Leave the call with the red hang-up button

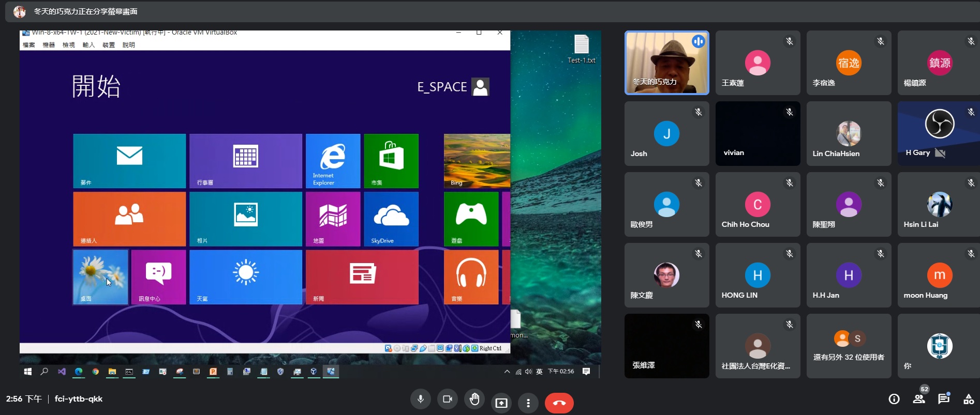(559, 403)
